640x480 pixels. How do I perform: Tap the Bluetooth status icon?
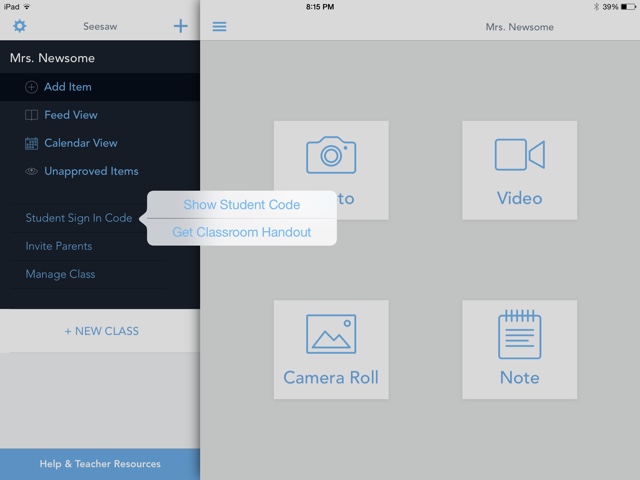point(596,7)
